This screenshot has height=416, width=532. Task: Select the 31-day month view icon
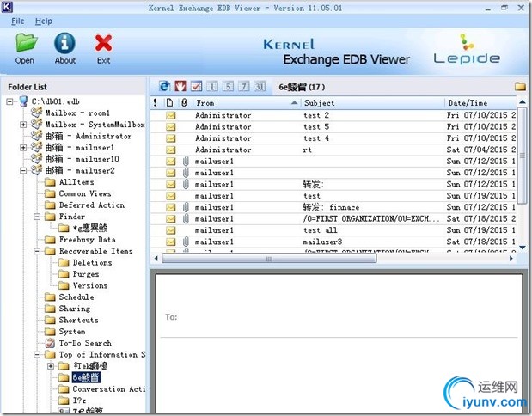pos(260,86)
